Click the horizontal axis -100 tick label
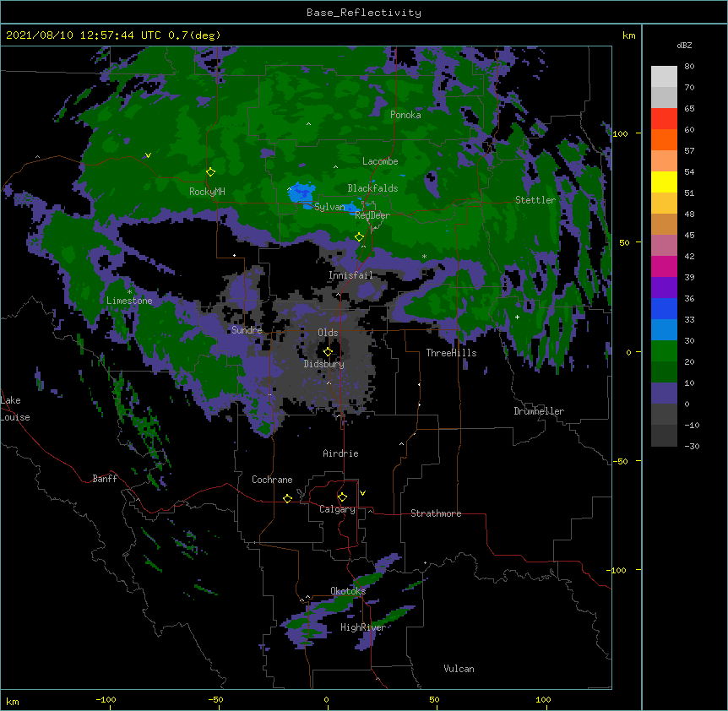 tap(106, 699)
